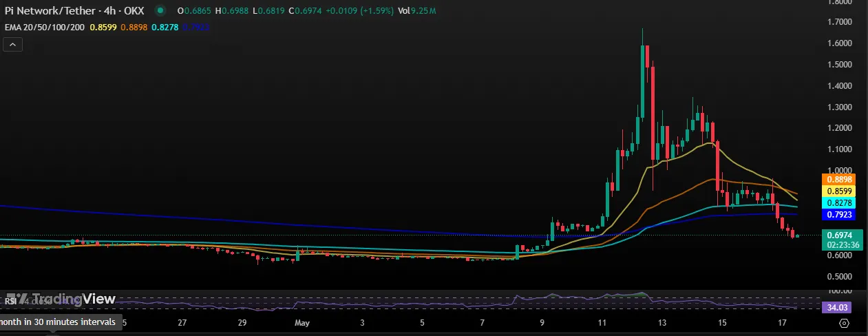Select the RSI indicator legend label
Image resolution: width=868 pixels, height=336 pixels.
pos(11,300)
